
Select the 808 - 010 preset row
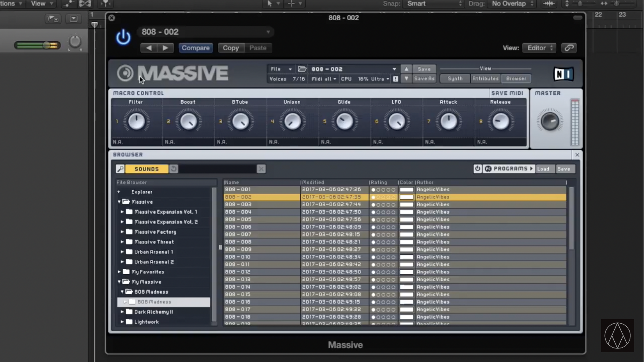tap(262, 257)
